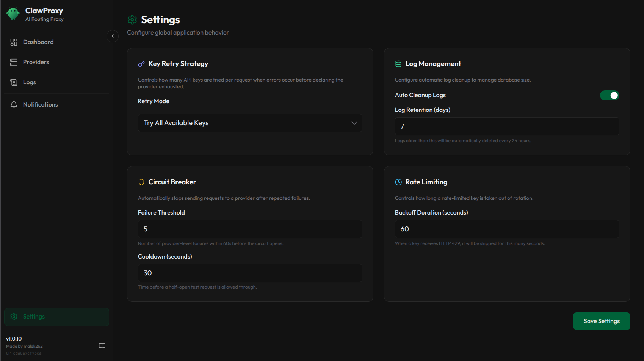Click the 'CP-cda8a7cf73ca' identifier text
Viewport: 644px width, 361px height.
[x=24, y=353]
